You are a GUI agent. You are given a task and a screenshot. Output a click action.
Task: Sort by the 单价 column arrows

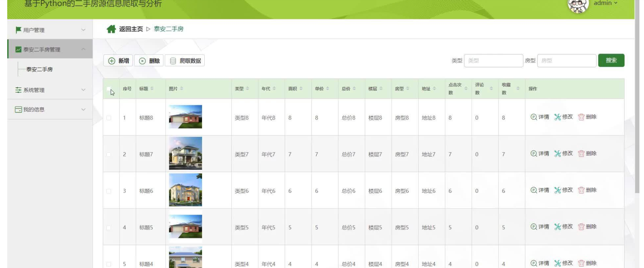click(328, 89)
